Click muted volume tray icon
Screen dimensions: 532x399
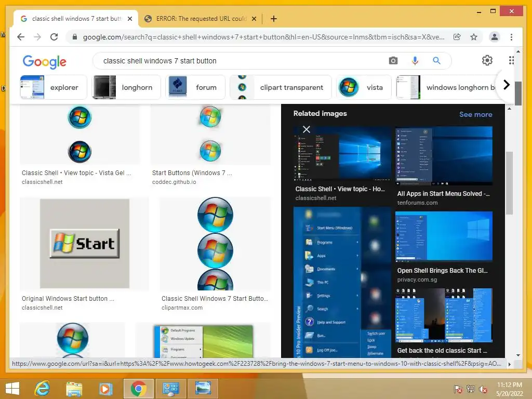483,389
